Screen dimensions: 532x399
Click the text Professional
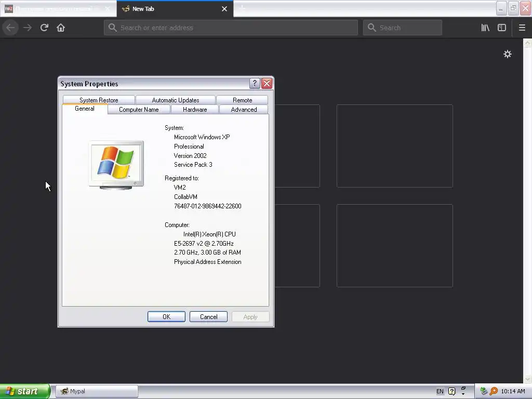(189, 147)
